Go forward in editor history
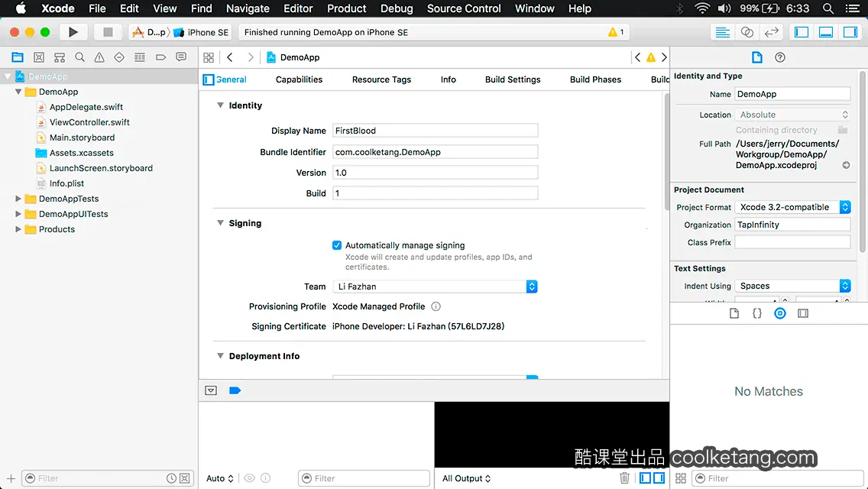Screen dimensions: 868x489 pyautogui.click(x=250, y=57)
